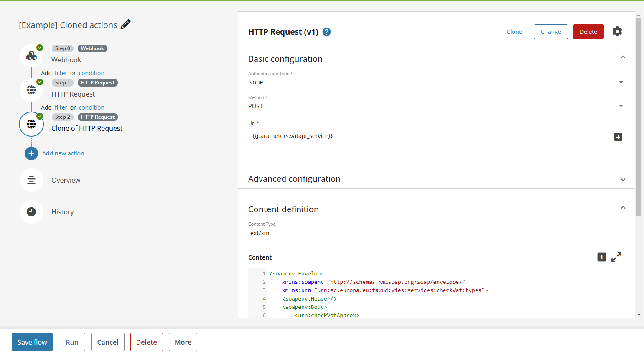
Task: Click the soapenv:Body line in editor
Action: coord(305,307)
